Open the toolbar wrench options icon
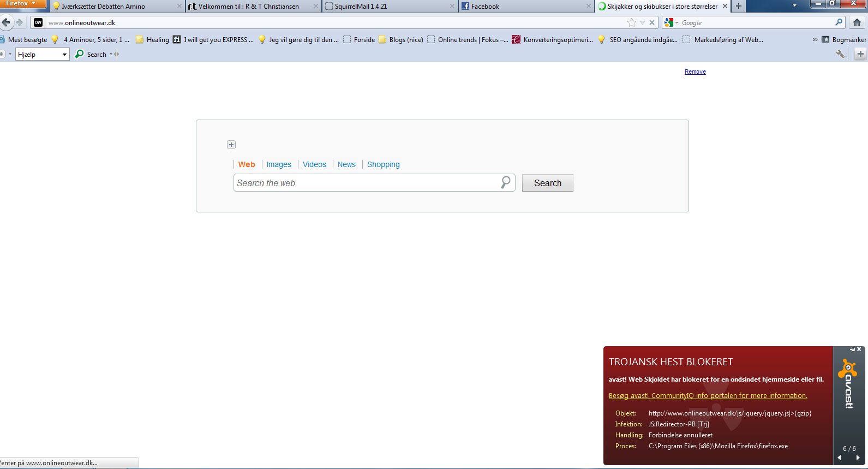The image size is (868, 469). pos(840,54)
